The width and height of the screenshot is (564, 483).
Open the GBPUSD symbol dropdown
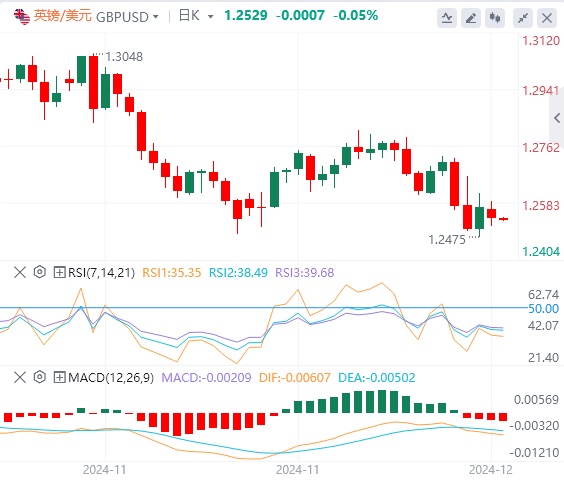pos(156,17)
